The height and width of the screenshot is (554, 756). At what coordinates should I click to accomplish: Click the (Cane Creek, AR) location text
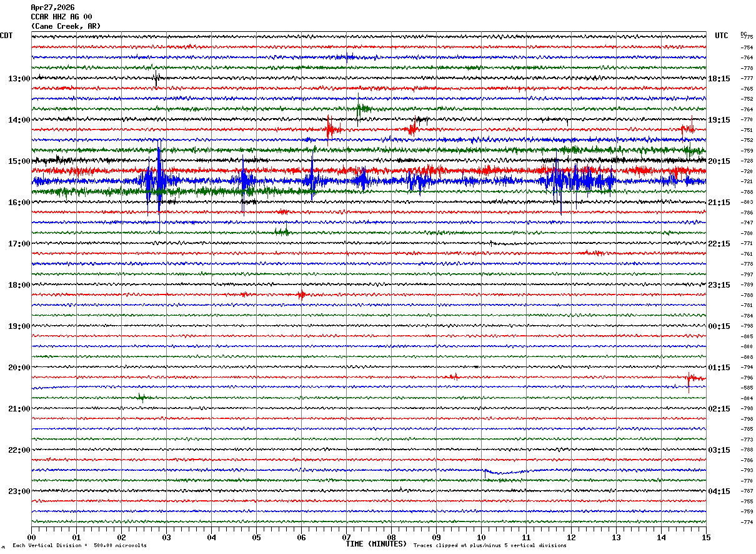[66, 26]
